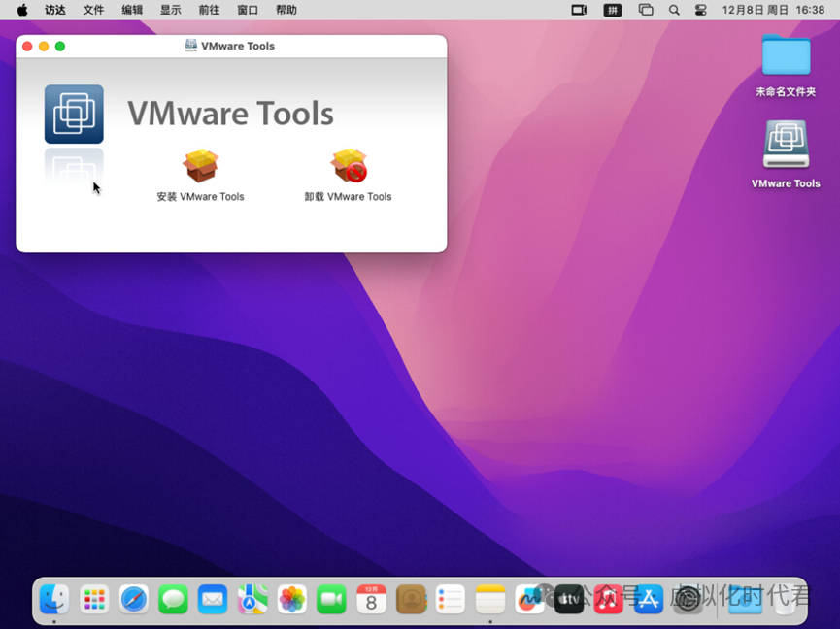Open the 文件 menu
The image size is (840, 629).
(x=93, y=10)
